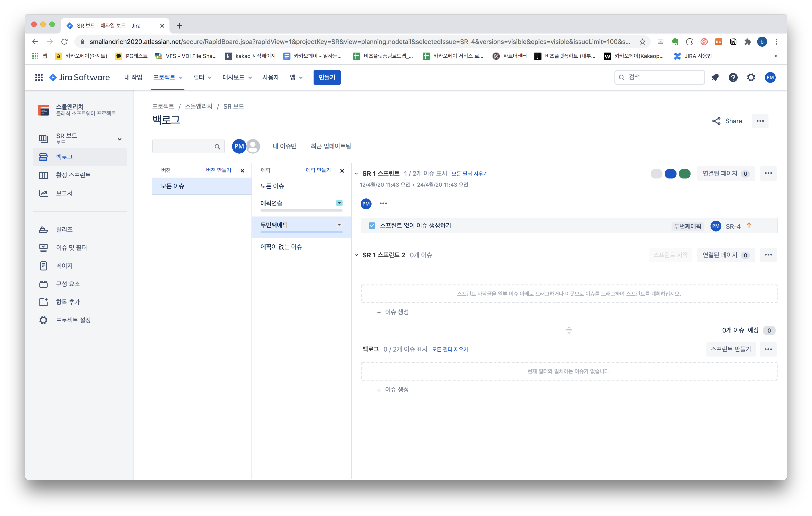Expand the 에픽연습 epic dropdown arrow
This screenshot has height=516, width=812.
pyautogui.click(x=339, y=203)
